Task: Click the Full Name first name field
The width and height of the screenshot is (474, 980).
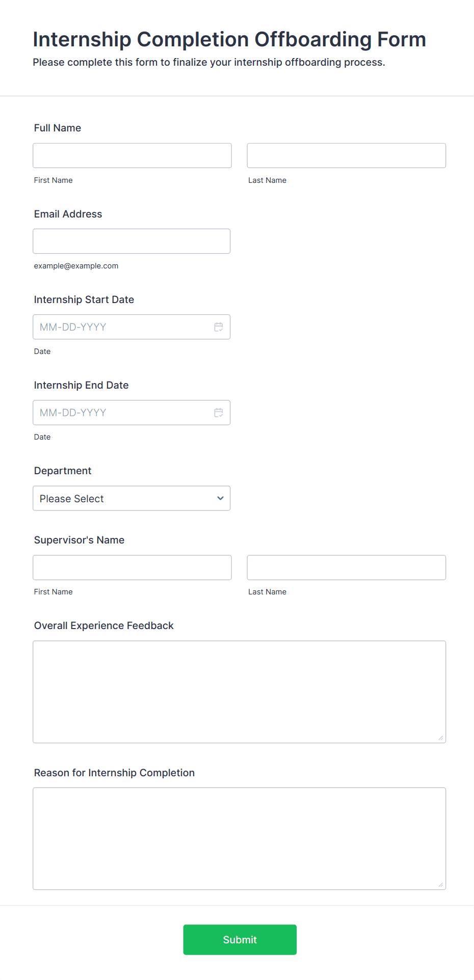Action: (x=132, y=155)
